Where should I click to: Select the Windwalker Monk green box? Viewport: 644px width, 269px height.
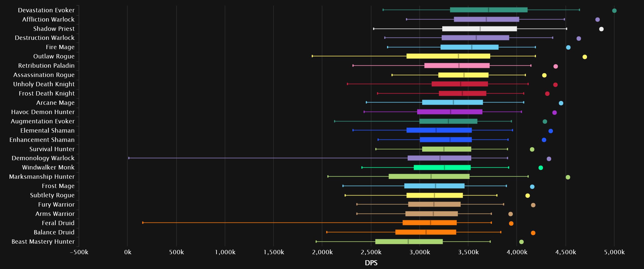[x=442, y=167]
